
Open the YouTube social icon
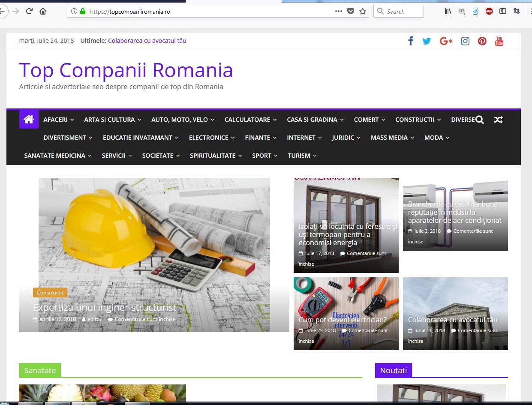pos(499,41)
